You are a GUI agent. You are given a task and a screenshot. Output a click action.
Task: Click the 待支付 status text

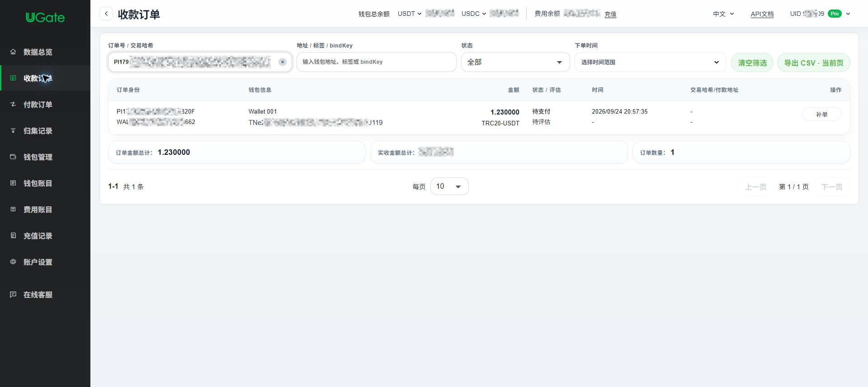coord(541,111)
